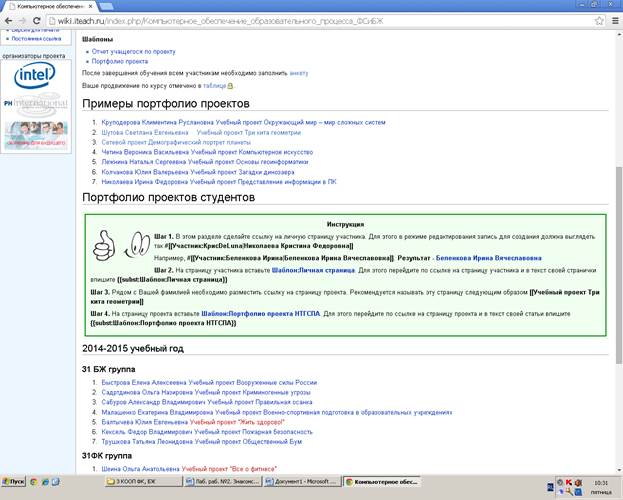Click the 31 БЖ группа heading
This screenshot has width=623, height=500.
tap(108, 369)
